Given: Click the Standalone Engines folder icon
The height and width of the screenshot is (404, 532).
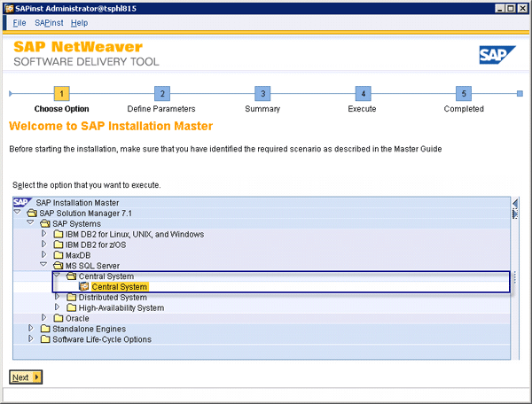Looking at the screenshot, I should tap(44, 330).
